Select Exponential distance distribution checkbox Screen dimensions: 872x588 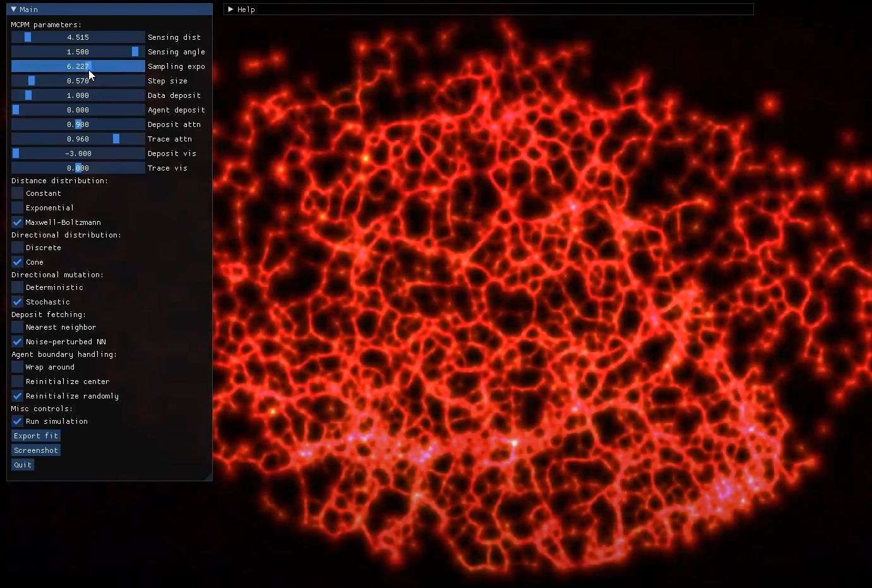18,208
